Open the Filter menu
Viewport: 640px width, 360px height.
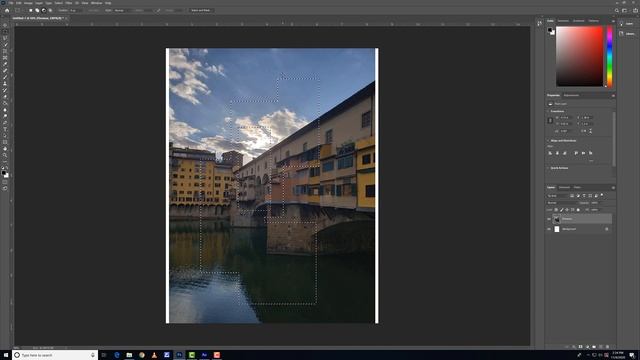(x=69, y=3)
